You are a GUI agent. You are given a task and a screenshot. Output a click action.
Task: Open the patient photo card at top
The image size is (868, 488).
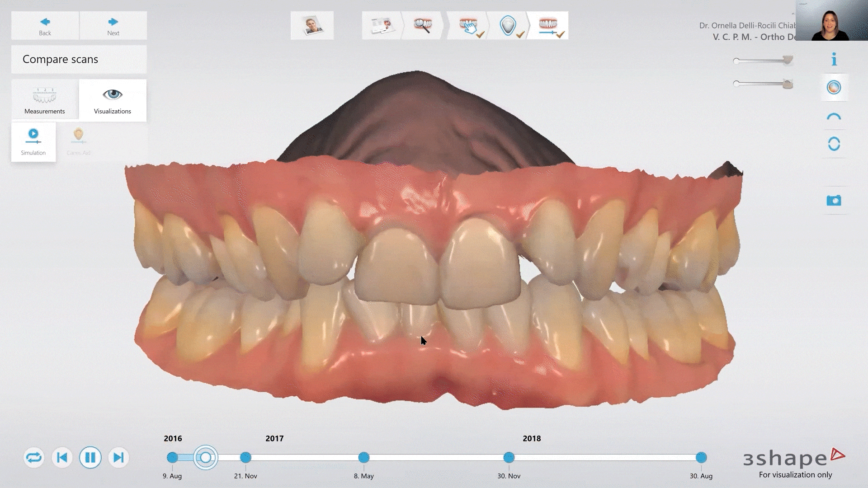(311, 25)
